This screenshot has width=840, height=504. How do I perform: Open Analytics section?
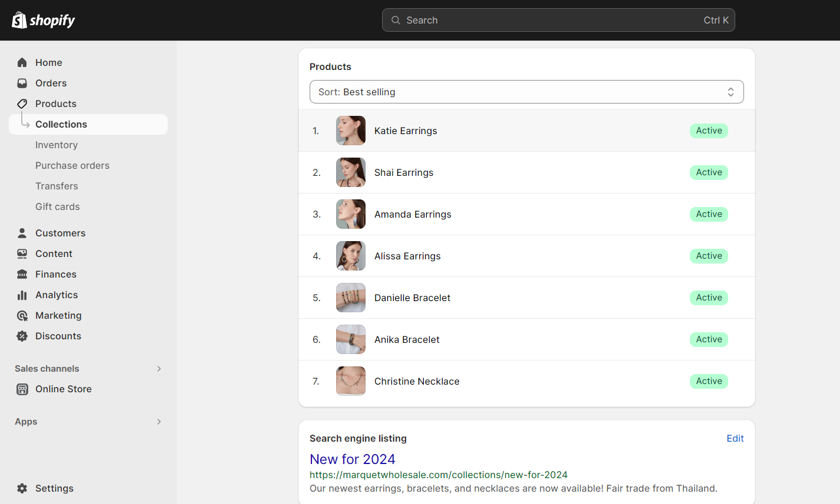57,295
